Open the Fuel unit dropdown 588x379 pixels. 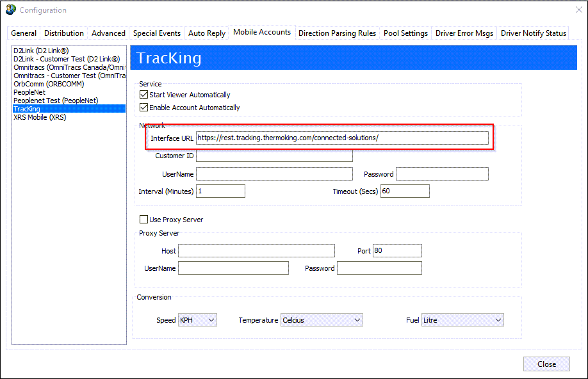point(462,320)
